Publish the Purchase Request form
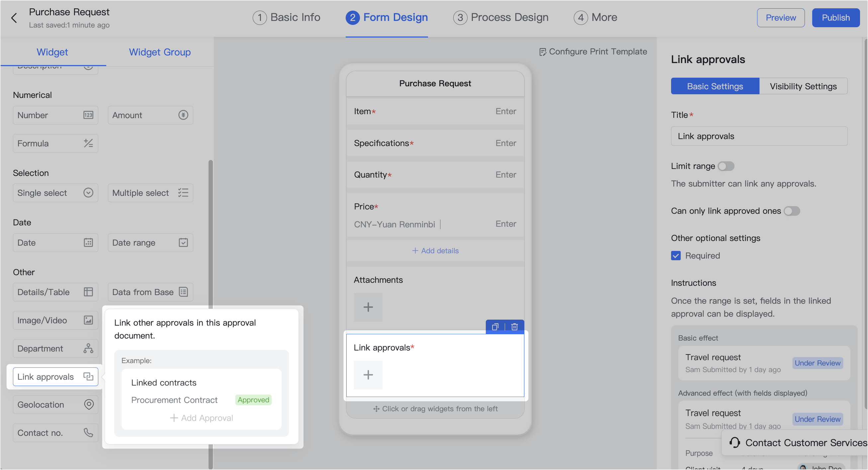The image size is (868, 470). 836,18
